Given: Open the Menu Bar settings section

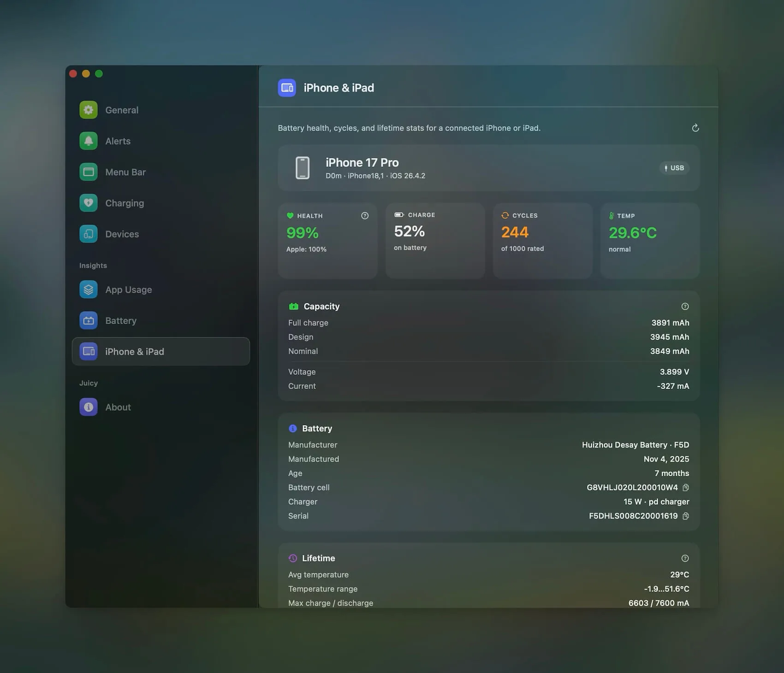Looking at the screenshot, I should tap(125, 172).
